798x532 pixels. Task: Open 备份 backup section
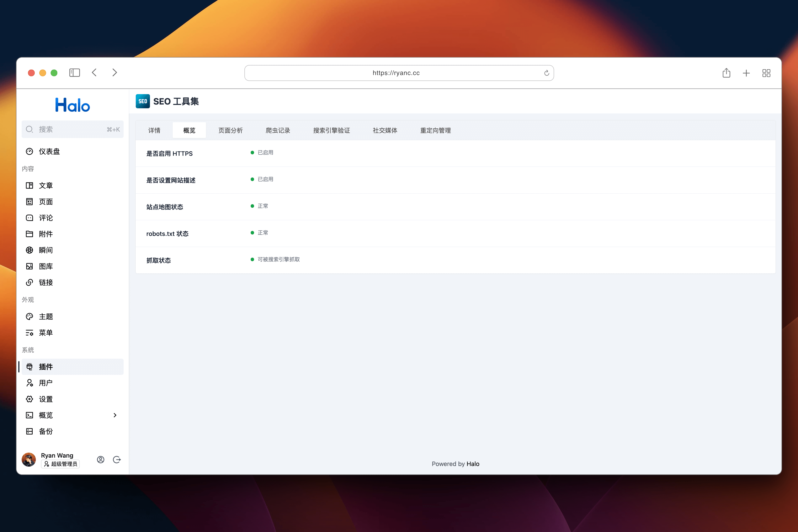(x=73, y=432)
